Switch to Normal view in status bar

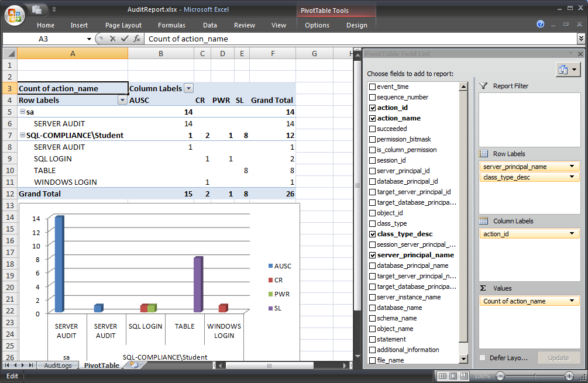(442, 376)
